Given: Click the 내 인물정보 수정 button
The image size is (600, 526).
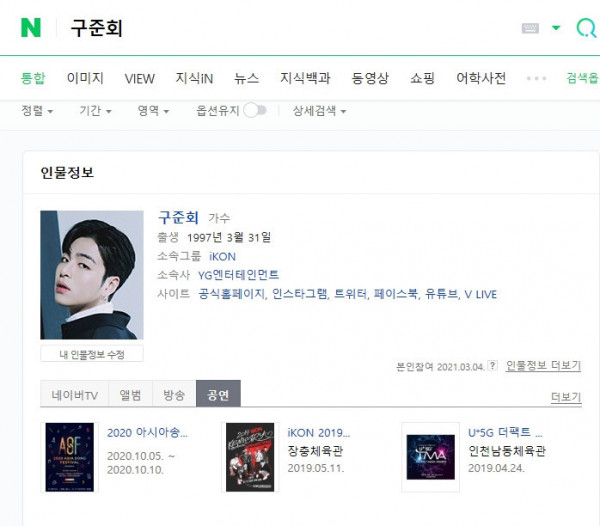Looking at the screenshot, I should [x=92, y=354].
